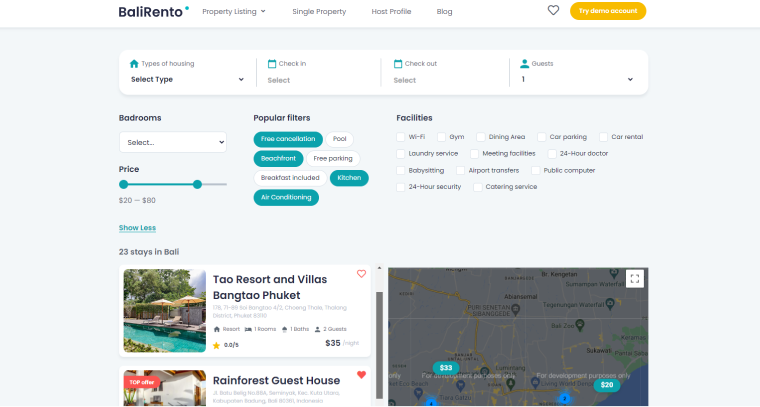Click the Check out calendar icon
The width and height of the screenshot is (760, 407).
398,63
